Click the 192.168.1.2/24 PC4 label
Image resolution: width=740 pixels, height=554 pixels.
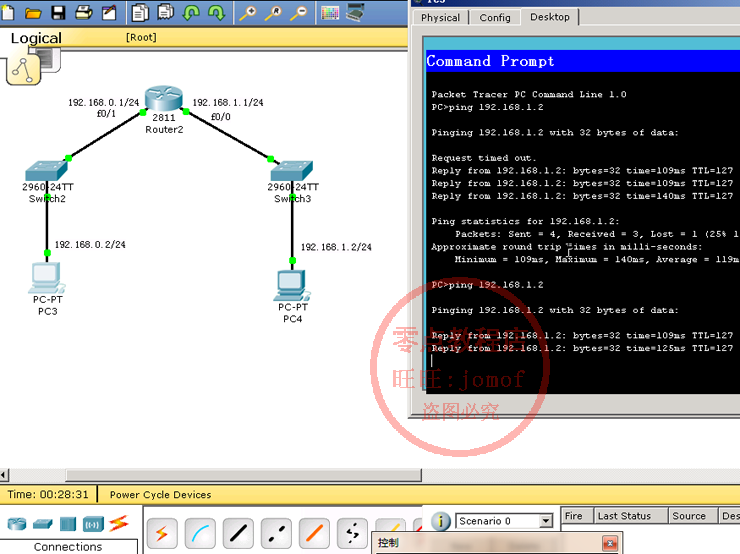[x=336, y=247]
